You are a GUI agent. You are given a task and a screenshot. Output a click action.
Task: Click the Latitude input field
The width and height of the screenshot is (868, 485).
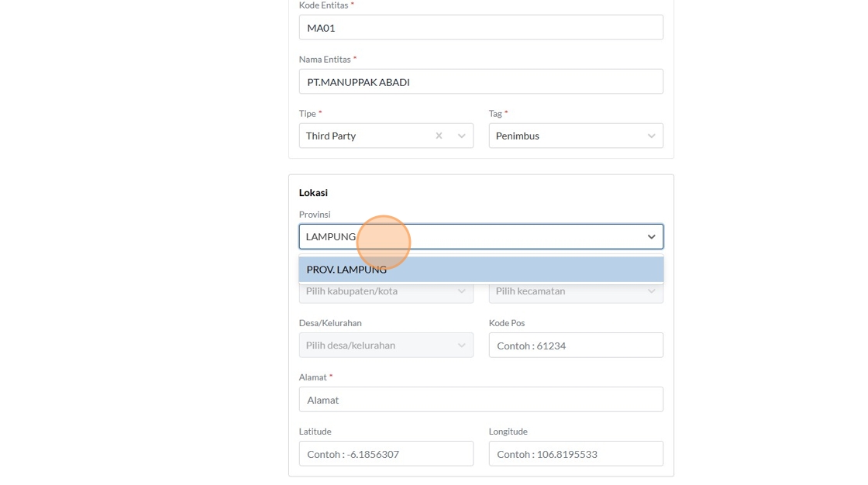386,454
